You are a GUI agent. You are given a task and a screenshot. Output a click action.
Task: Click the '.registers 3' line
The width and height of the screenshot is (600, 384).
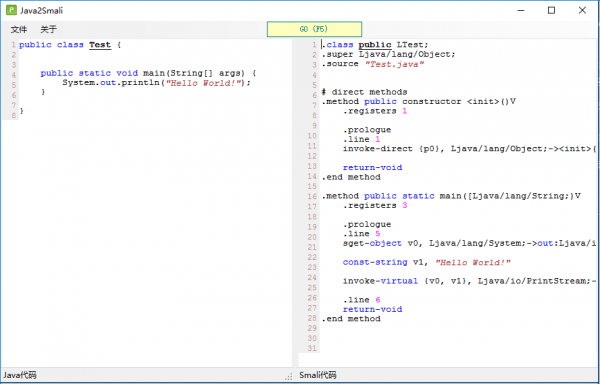pos(375,206)
